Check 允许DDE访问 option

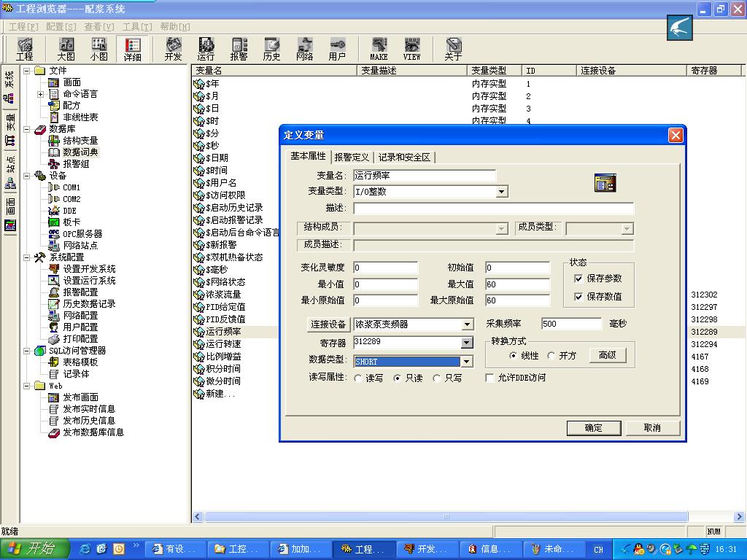(489, 378)
